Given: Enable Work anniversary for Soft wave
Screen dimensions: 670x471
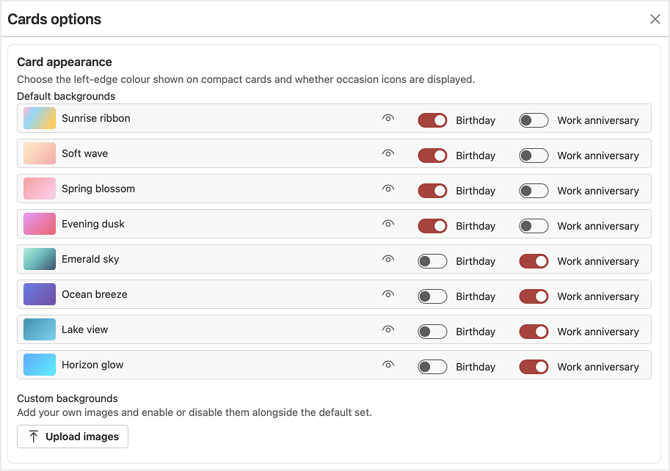Looking at the screenshot, I should click(533, 155).
